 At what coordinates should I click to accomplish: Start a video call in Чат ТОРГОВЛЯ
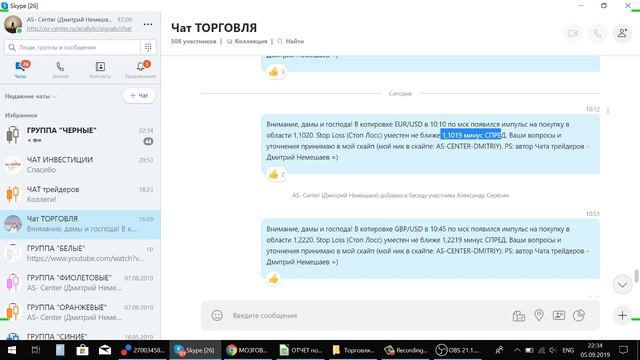(573, 33)
